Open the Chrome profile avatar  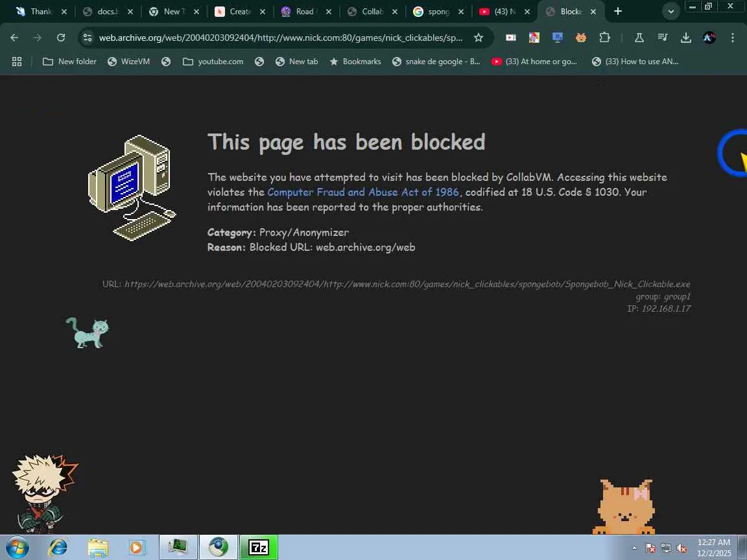click(709, 38)
